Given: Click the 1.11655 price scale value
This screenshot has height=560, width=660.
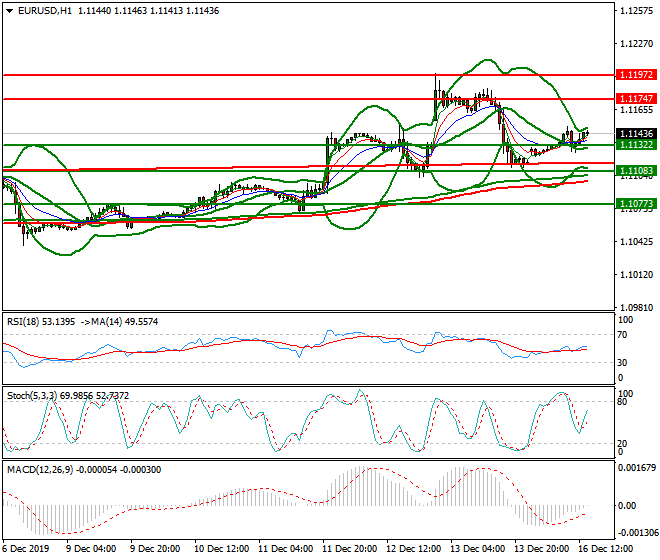Looking at the screenshot, I should (636, 110).
